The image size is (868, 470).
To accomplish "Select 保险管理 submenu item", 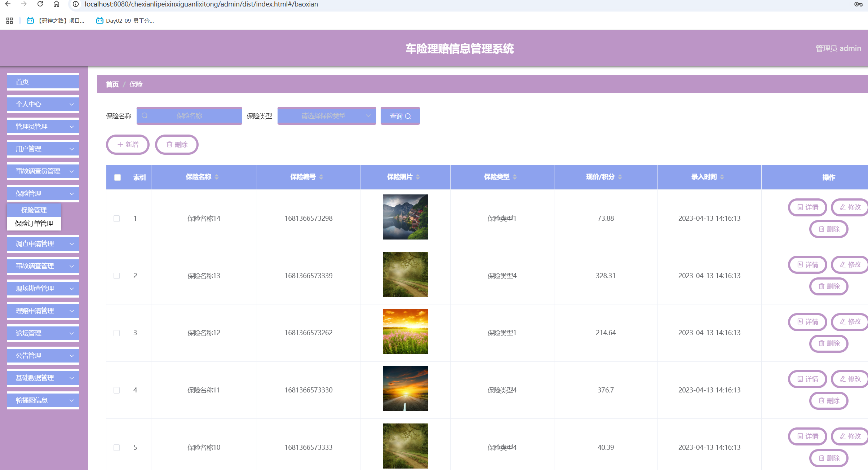I will coord(34,210).
